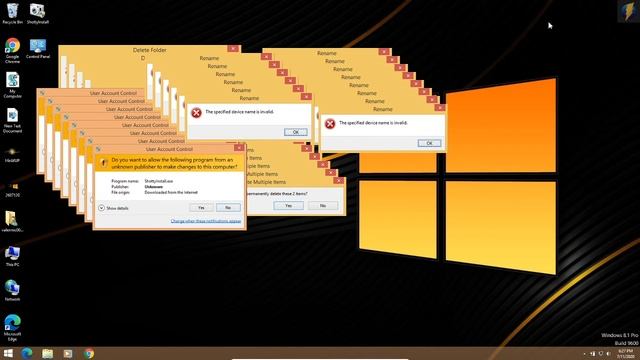This screenshot has height=360, width=640.
Task: Click No in Delete Multiple Items dialog
Action: point(323,205)
